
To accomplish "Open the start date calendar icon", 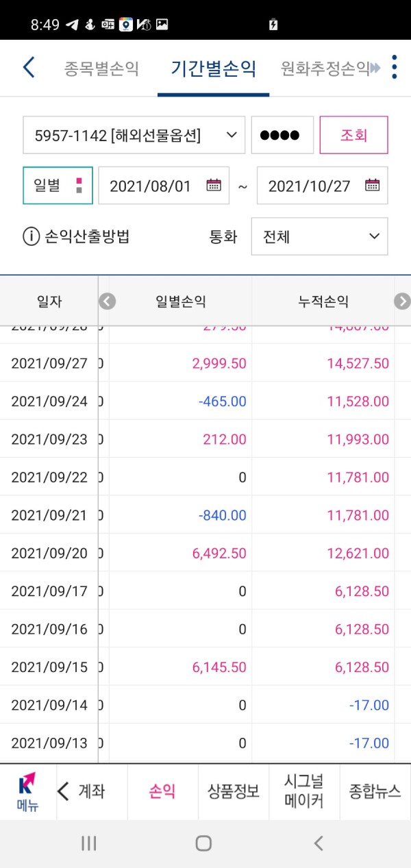I will [x=214, y=185].
